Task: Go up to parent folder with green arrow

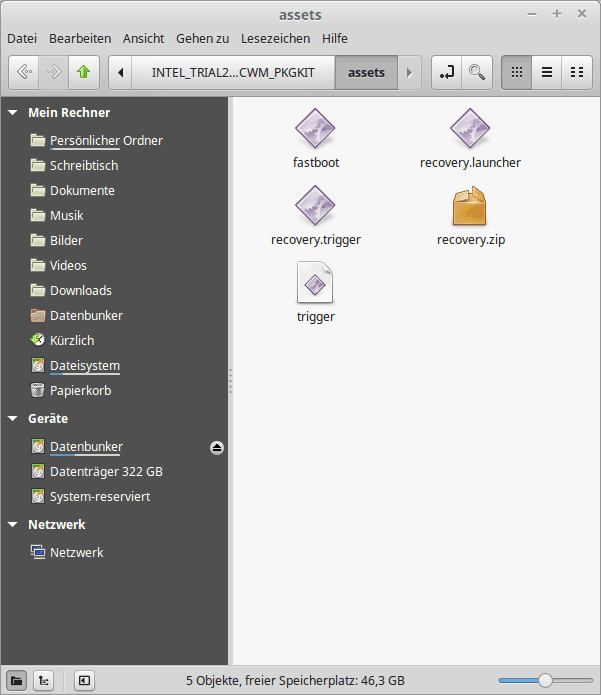Action: point(84,72)
